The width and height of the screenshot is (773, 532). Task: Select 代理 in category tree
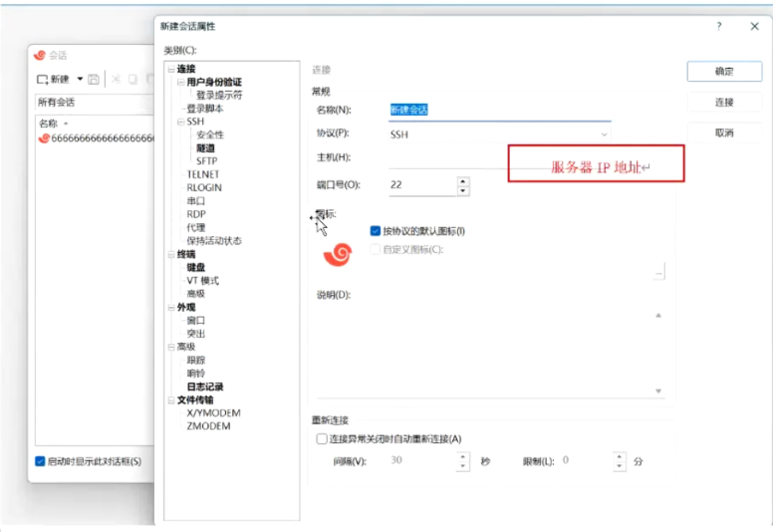pyautogui.click(x=195, y=228)
